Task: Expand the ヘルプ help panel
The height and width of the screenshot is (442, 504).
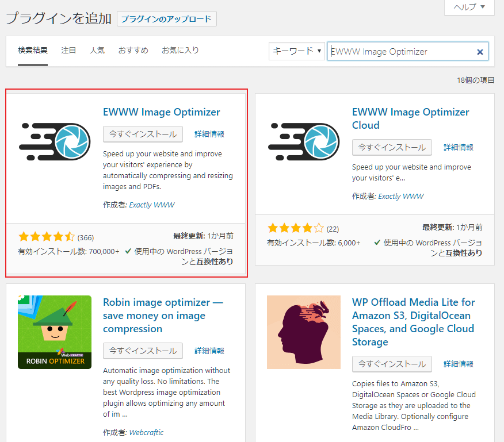Action: (x=469, y=7)
